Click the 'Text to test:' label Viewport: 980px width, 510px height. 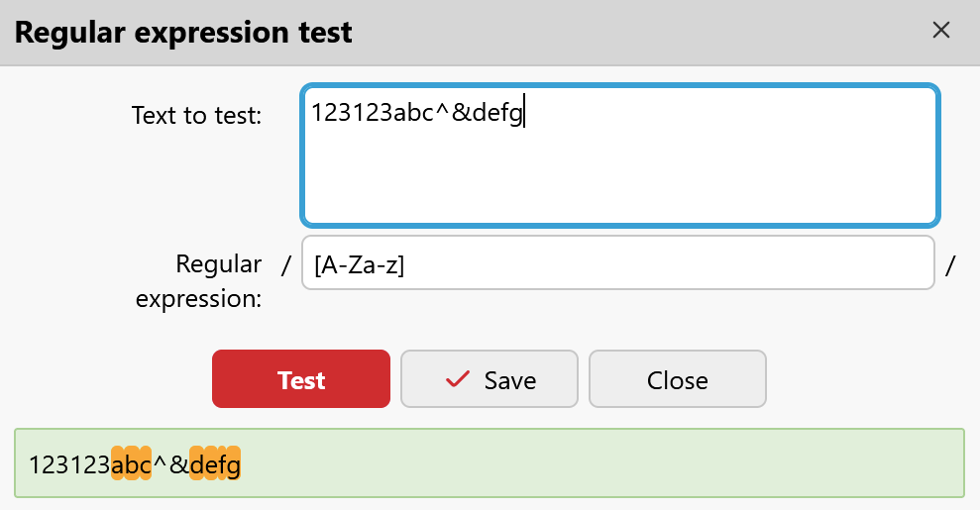tap(196, 116)
